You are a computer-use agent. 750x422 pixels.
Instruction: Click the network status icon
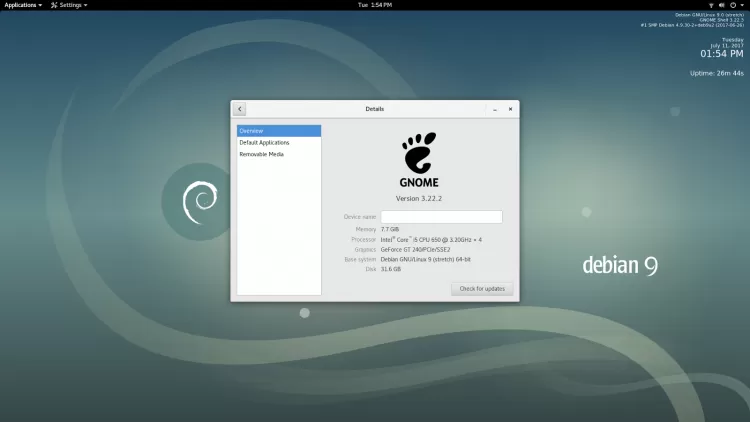(711, 5)
